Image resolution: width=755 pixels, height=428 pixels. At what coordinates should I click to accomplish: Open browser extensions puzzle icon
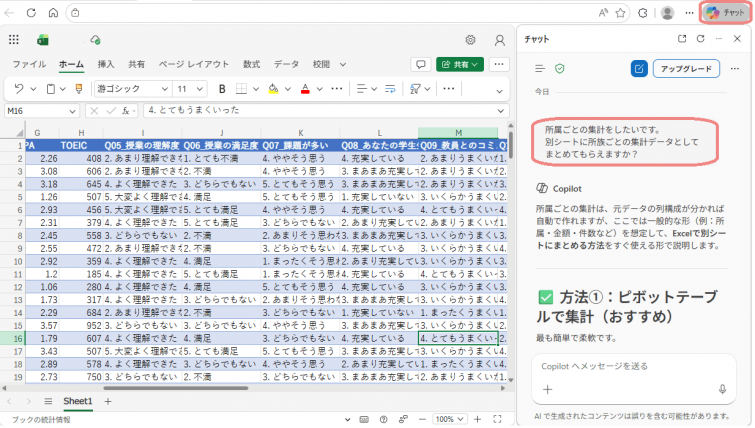[x=642, y=13]
